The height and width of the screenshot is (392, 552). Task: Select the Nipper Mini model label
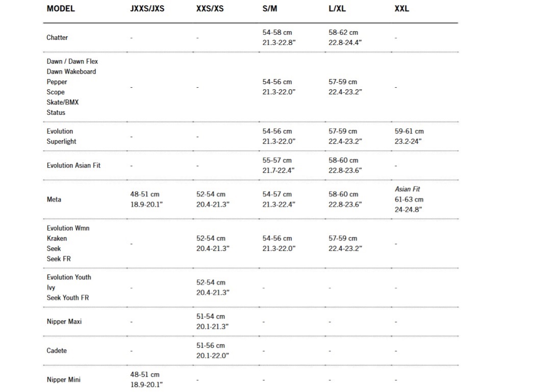[x=64, y=380]
